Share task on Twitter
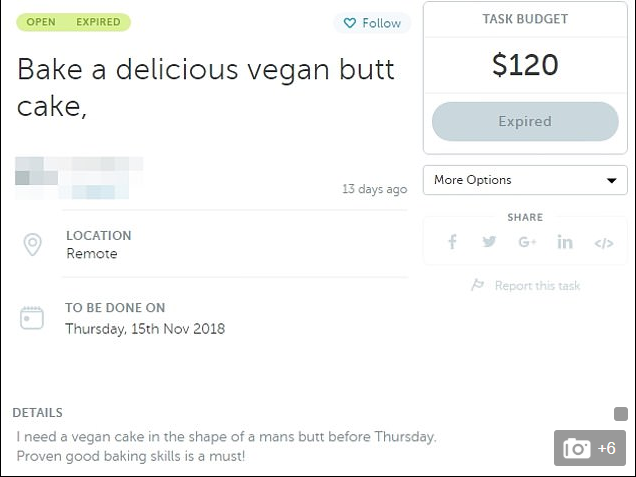Screen dimensions: 636x477 tap(489, 242)
